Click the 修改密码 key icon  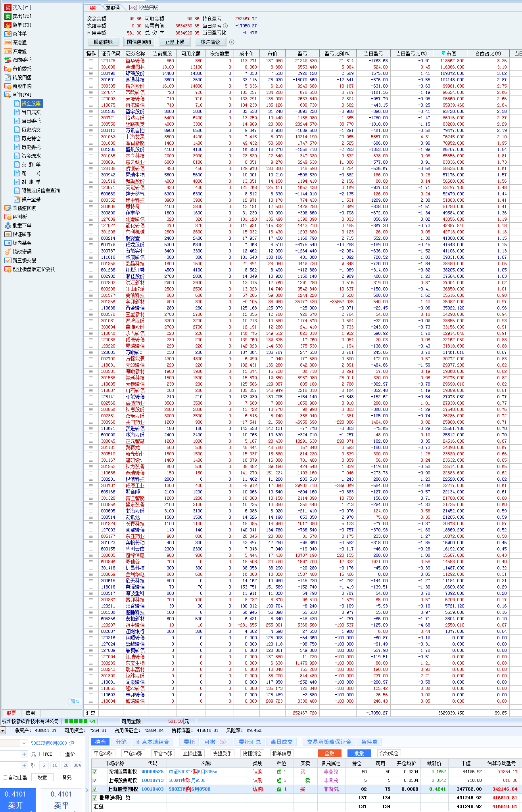[8, 252]
